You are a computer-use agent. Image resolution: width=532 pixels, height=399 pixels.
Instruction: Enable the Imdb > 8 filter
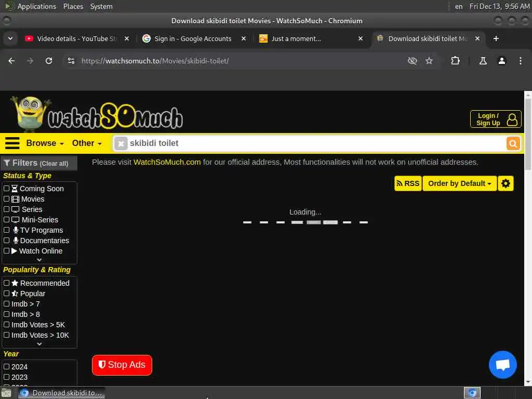point(6,314)
